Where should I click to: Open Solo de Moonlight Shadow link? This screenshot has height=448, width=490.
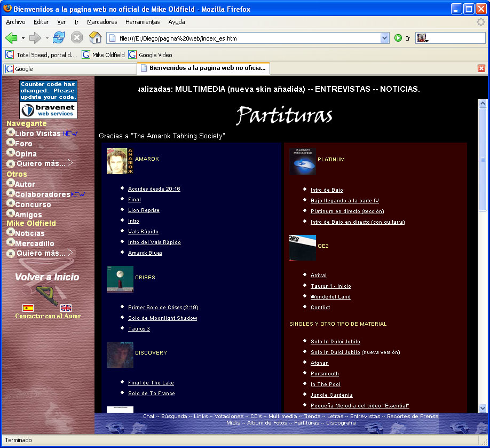(x=162, y=318)
